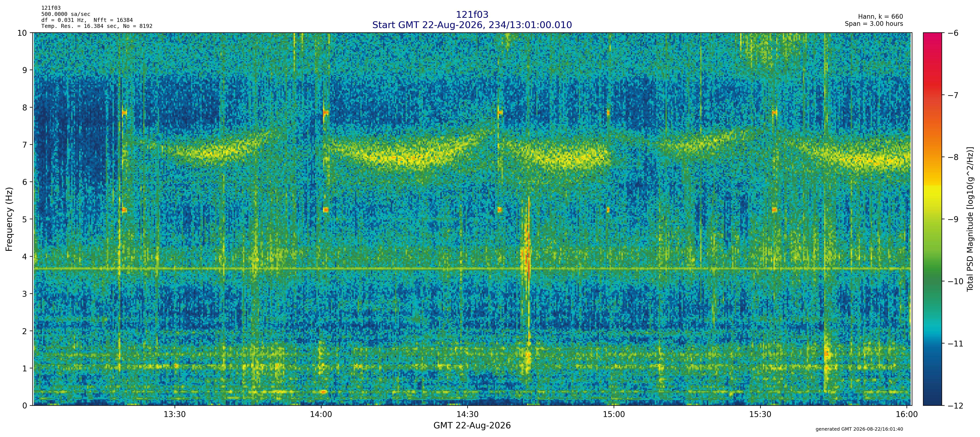Image resolution: width=980 pixels, height=437 pixels.
Task: Click the colorbar tick label "−10"
Action: [x=955, y=281]
